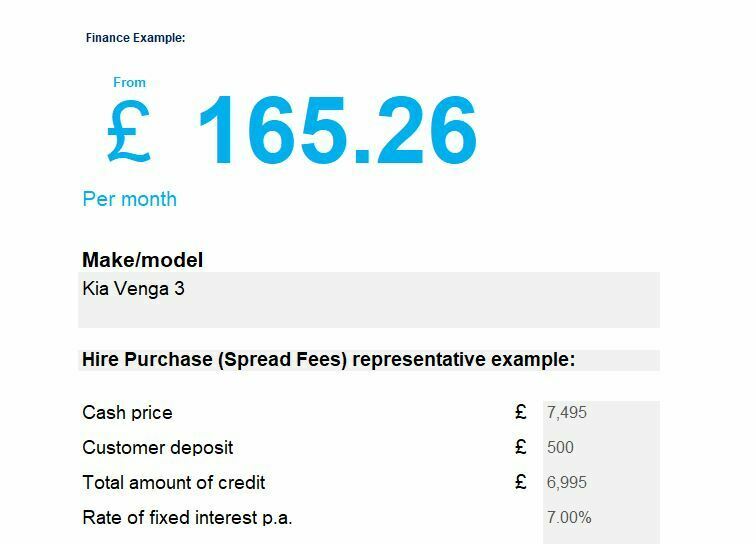Click pound symbol beside Cash price
Screen dimensions: 756x544
[x=521, y=412]
